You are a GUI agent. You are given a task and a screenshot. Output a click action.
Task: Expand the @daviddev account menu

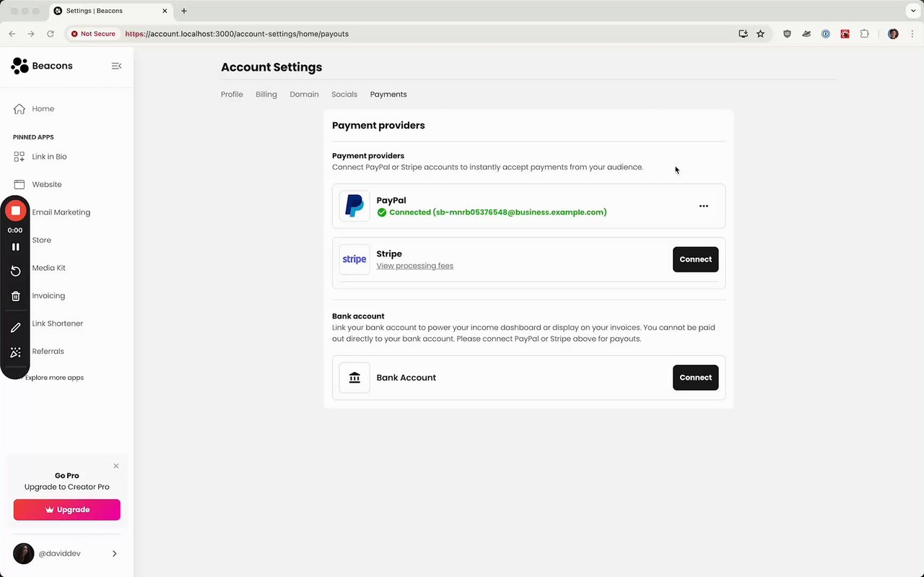tap(114, 554)
